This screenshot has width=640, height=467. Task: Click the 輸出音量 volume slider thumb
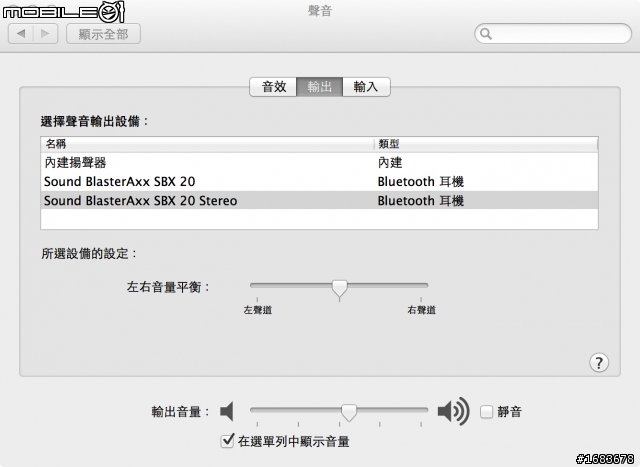coord(349,413)
